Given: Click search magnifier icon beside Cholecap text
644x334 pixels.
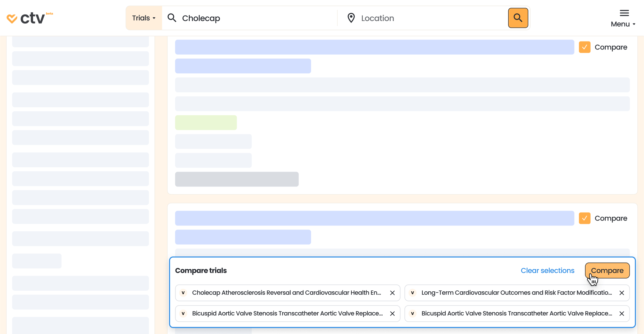Looking at the screenshot, I should pyautogui.click(x=172, y=18).
